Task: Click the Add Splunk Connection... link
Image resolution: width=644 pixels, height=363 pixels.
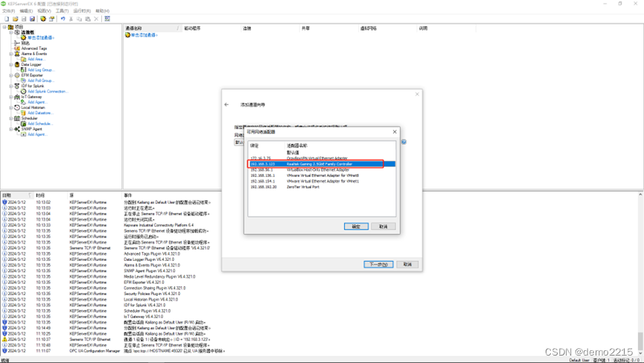Action: (x=47, y=91)
